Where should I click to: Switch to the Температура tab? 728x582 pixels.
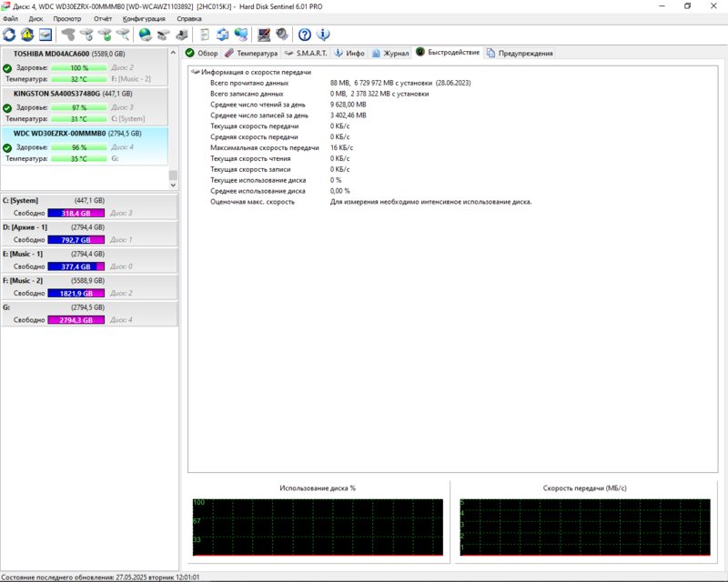pos(251,53)
